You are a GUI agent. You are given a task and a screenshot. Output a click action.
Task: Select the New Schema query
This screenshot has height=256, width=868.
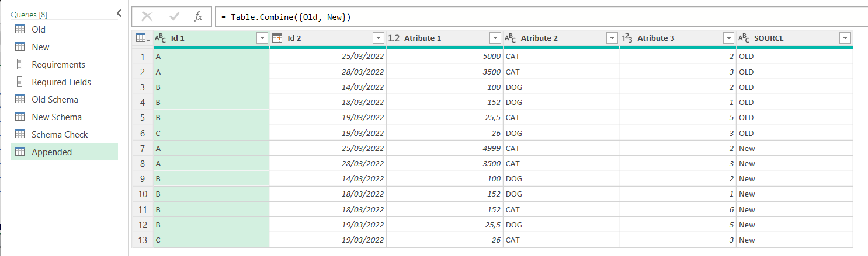click(x=57, y=117)
